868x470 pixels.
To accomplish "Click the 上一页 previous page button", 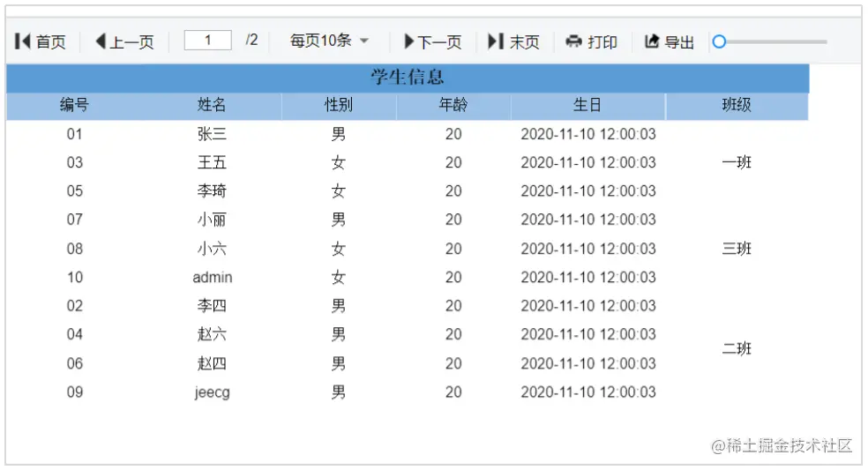I will click(x=124, y=41).
